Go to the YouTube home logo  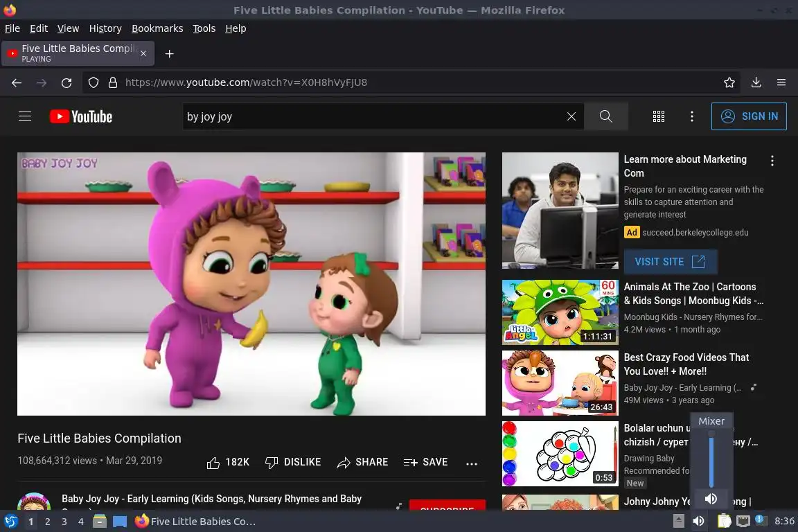click(x=81, y=116)
